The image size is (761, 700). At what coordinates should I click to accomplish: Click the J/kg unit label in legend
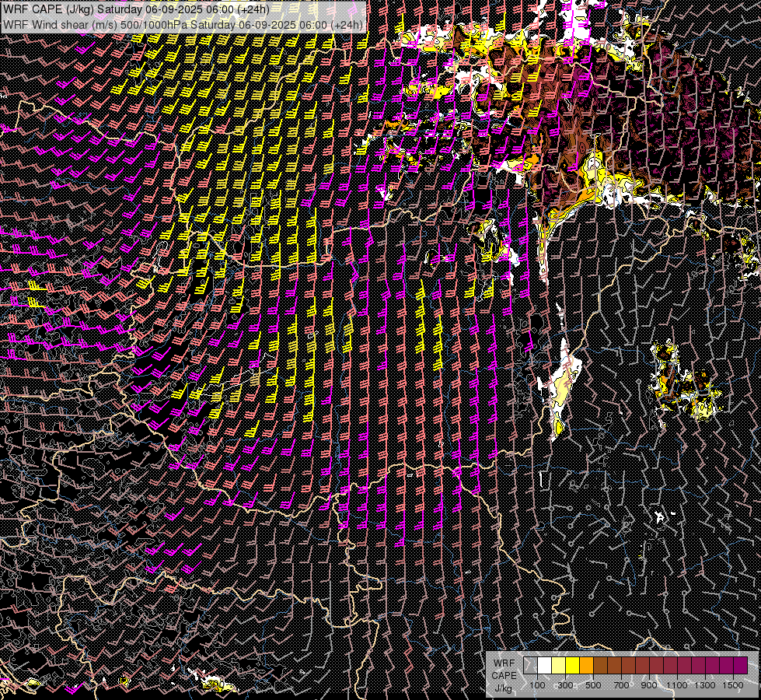pos(504,688)
